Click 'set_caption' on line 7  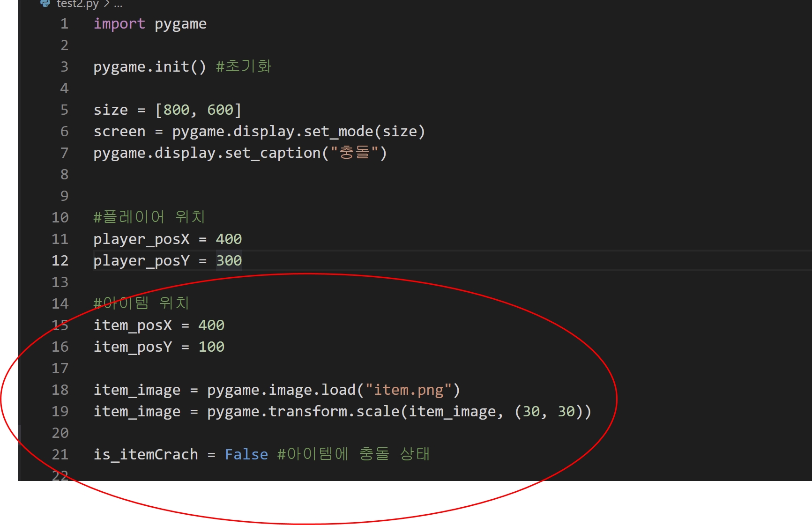(x=273, y=153)
